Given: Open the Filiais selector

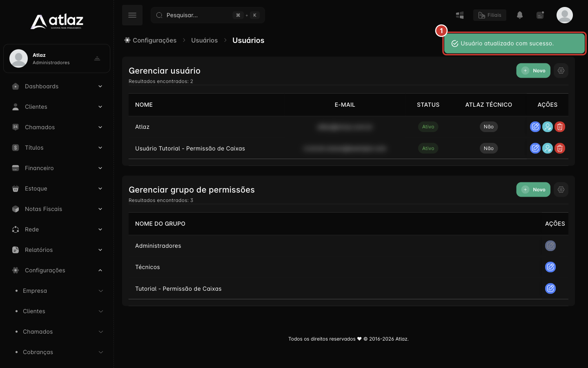Looking at the screenshot, I should point(490,15).
